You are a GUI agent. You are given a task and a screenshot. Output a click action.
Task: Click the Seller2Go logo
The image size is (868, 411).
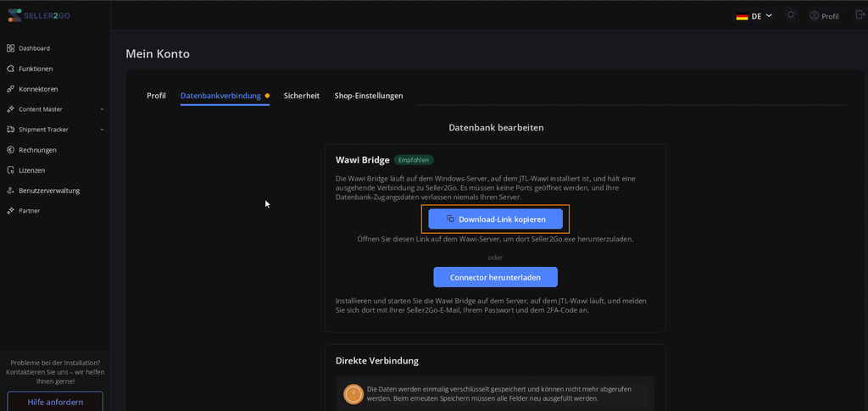[x=39, y=15]
